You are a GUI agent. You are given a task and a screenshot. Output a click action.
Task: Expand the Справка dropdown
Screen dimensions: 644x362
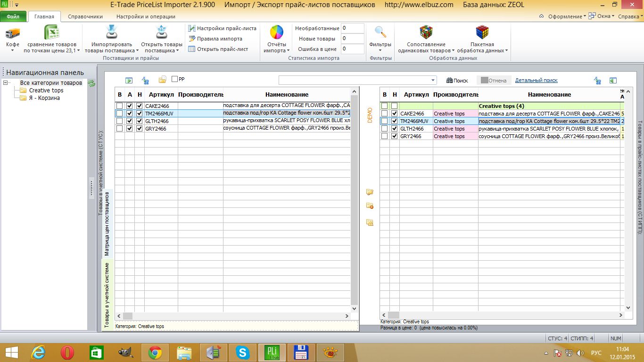click(x=630, y=16)
